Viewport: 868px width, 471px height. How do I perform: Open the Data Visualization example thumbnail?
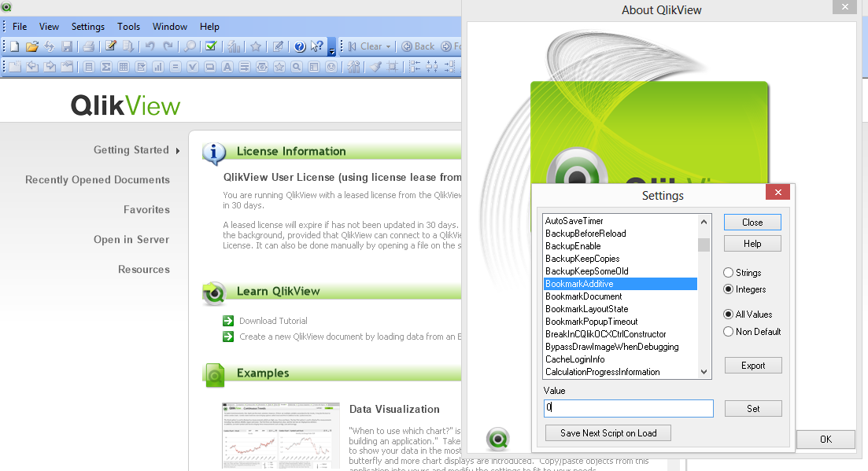[x=281, y=436]
